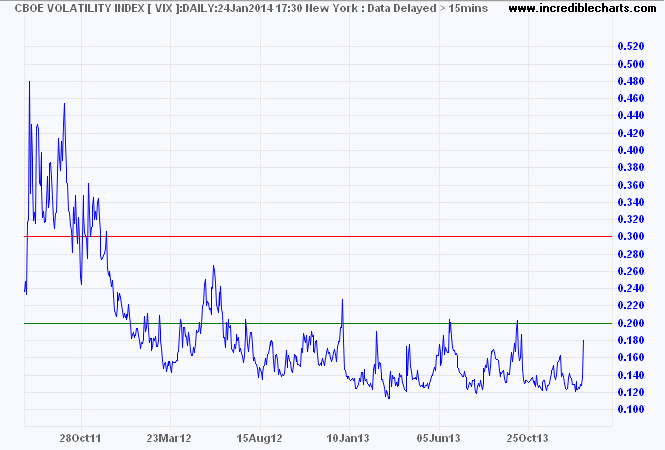Select the 0.260 price axis label
This screenshot has height=450, width=665.
[631, 271]
